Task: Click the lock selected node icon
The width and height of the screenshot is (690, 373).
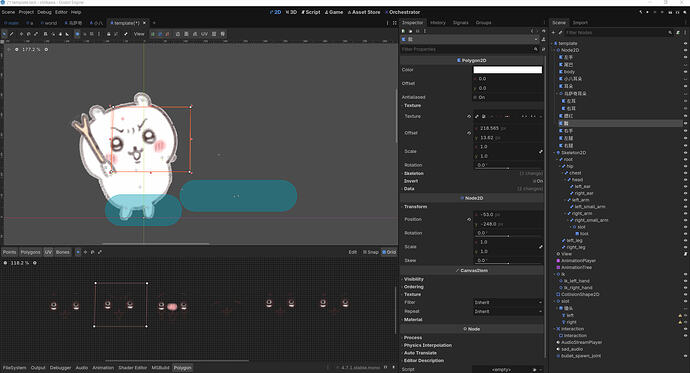Action: (x=109, y=34)
